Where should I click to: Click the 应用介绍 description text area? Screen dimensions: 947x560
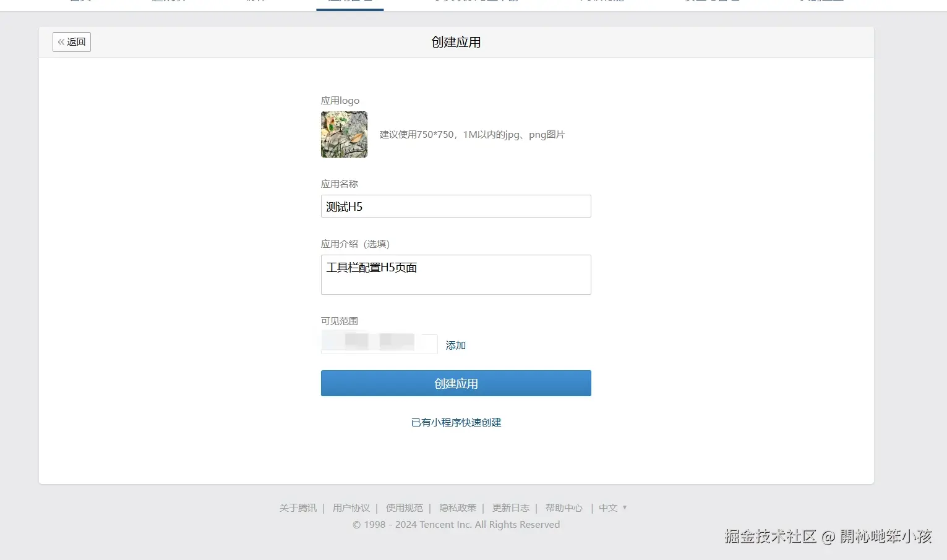(x=456, y=274)
